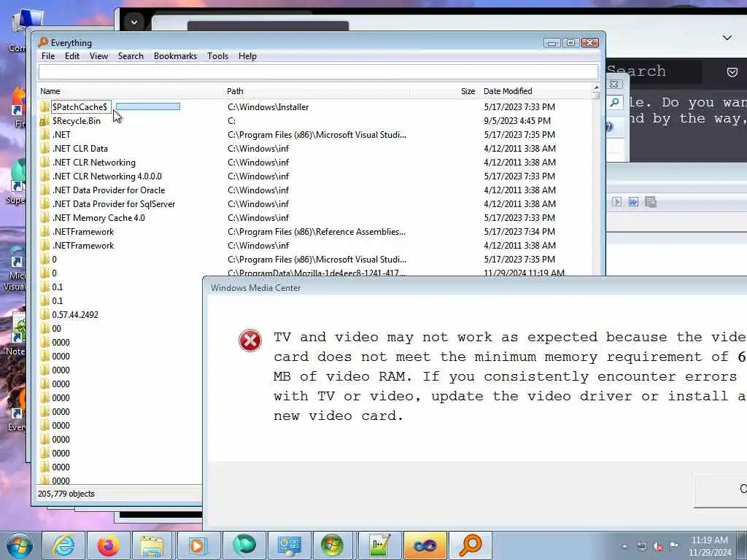
Task: Open the Windows Start menu orb
Action: 19,545
